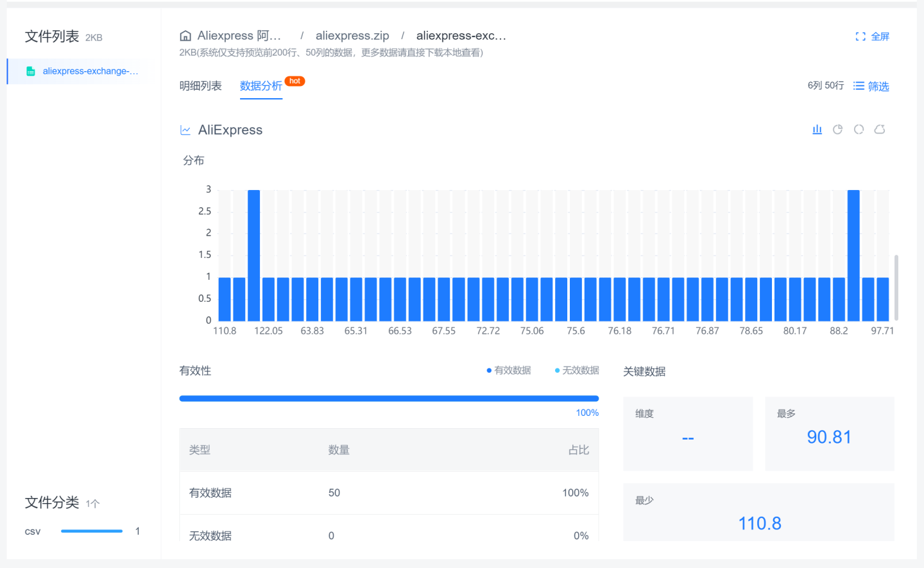The height and width of the screenshot is (568, 924).
Task: Click the tall bar near 88.2
Action: [853, 255]
